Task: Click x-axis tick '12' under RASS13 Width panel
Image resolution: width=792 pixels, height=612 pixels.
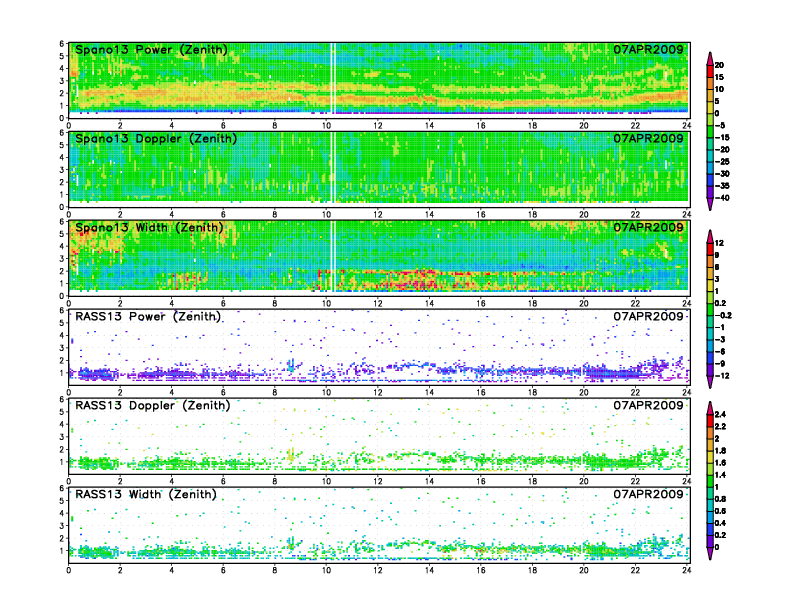Action: pos(377,570)
